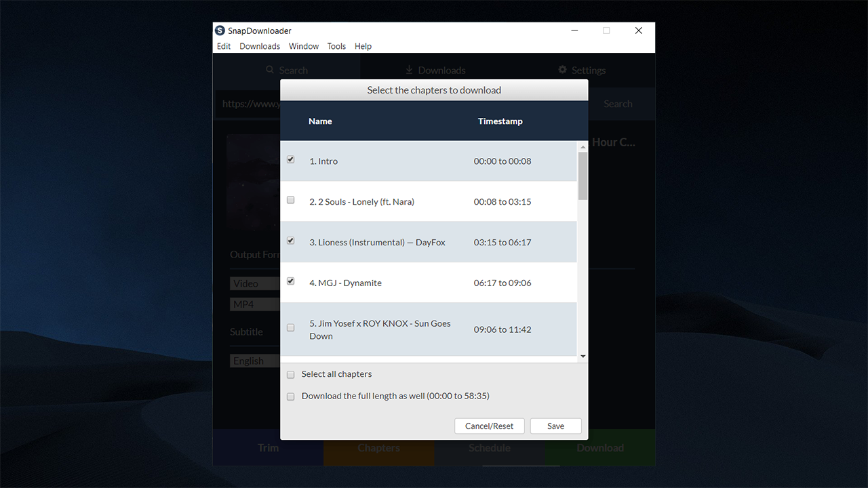Click timestamp '00:08 to 03:15'
Image resolution: width=868 pixels, height=488 pixels.
click(502, 202)
